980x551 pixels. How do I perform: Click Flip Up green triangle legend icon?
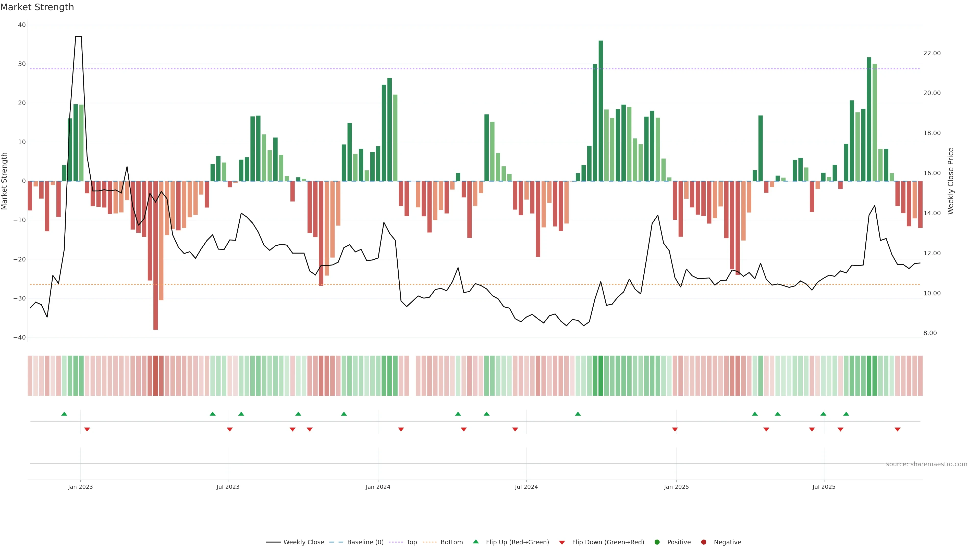pos(475,542)
